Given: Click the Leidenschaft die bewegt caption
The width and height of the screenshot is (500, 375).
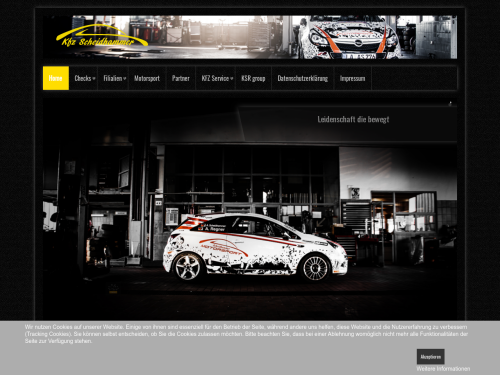Looking at the screenshot, I should coord(353,119).
